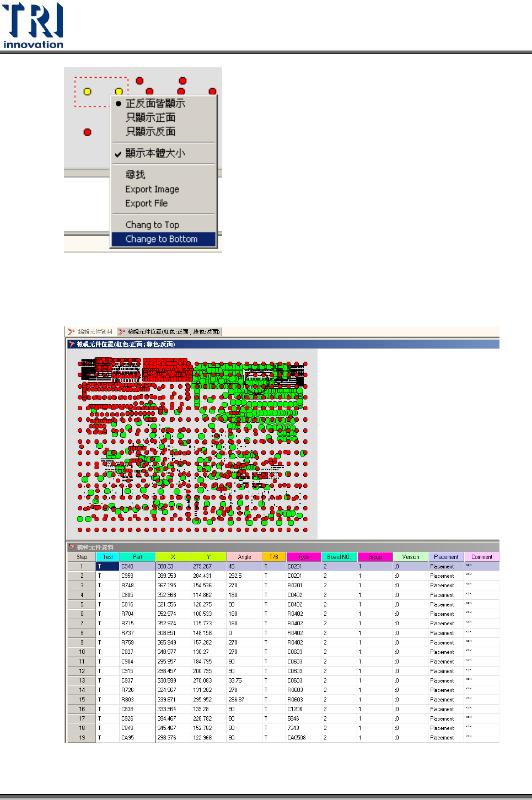Click the Angle column header
The width and height of the screenshot is (532, 800).
[x=244, y=557]
